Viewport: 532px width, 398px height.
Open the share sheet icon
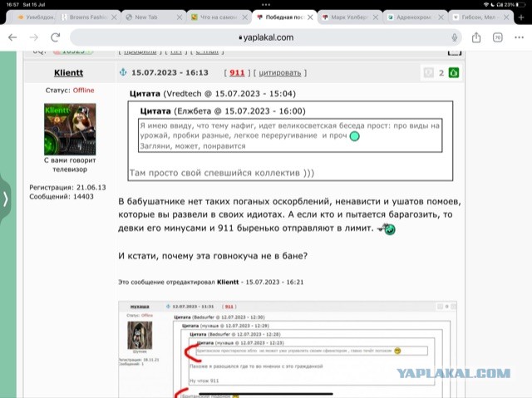point(476,37)
